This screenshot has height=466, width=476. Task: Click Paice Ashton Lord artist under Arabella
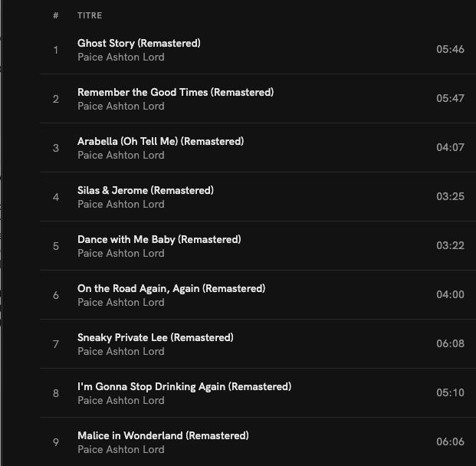(x=120, y=156)
